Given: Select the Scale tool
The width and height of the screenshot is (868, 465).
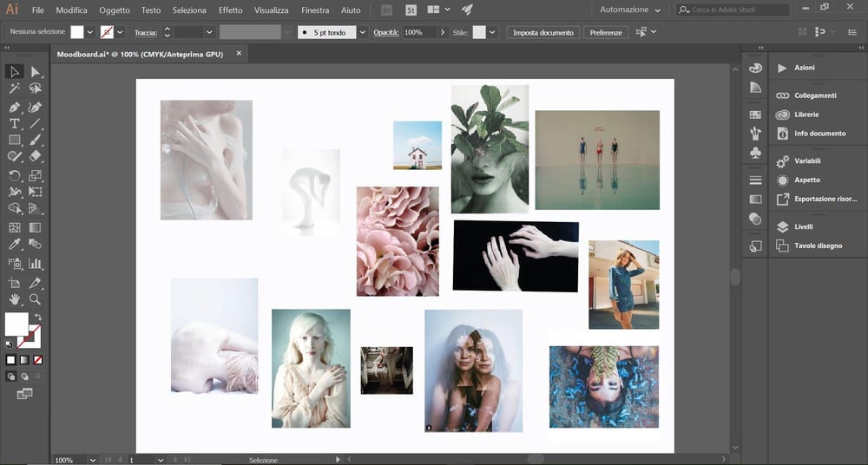Looking at the screenshot, I should (35, 175).
